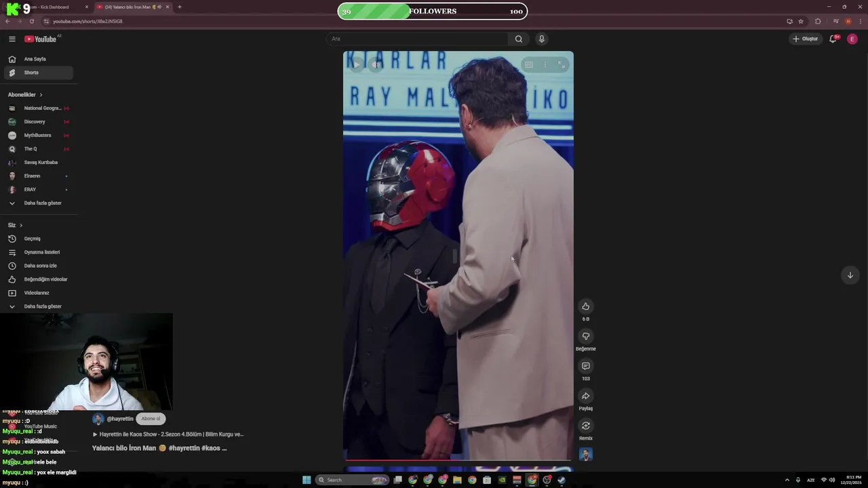Open ERAY channel subscription
Viewport: 868px width, 488px height.
coord(39,190)
